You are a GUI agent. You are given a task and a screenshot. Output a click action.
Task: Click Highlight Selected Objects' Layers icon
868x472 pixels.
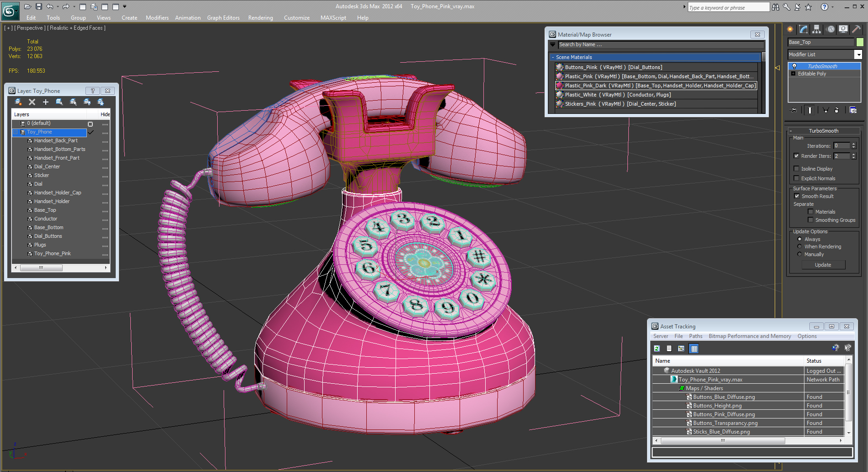(73, 102)
